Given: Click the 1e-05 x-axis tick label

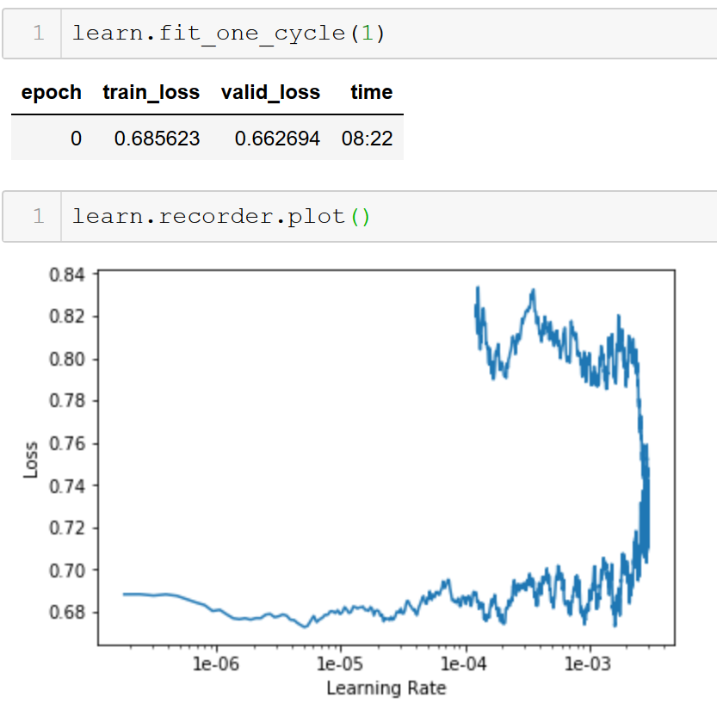Looking at the screenshot, I should pyautogui.click(x=340, y=664).
